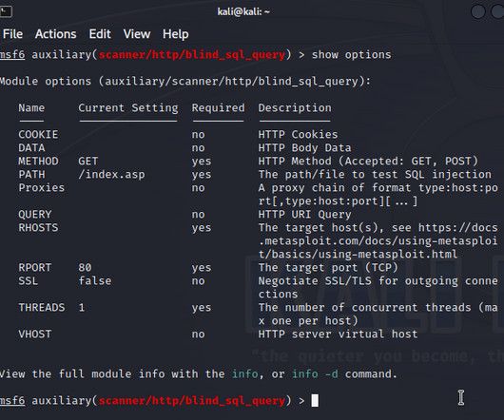Click the green info -d command text
The height and width of the screenshot is (420, 504).
tap(315, 373)
